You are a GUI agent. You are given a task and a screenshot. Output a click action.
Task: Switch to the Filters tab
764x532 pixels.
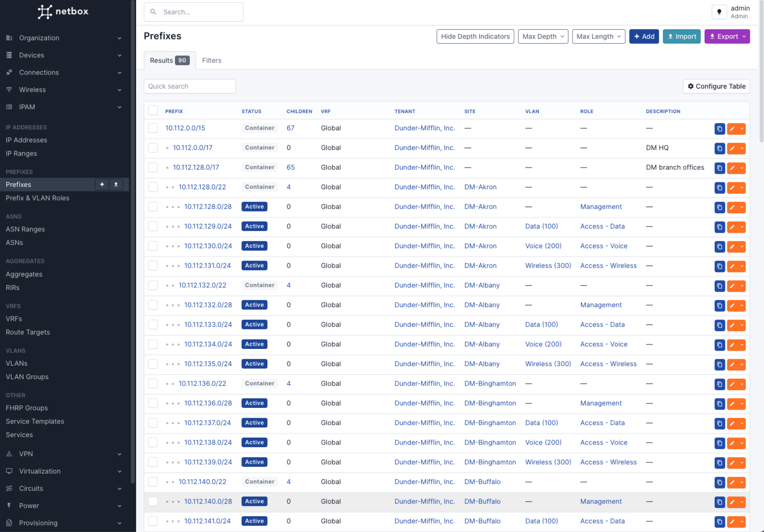(x=212, y=60)
